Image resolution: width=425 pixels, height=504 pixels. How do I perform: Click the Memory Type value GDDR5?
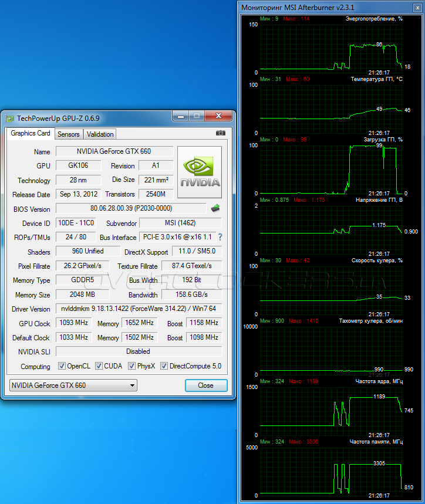click(x=82, y=280)
